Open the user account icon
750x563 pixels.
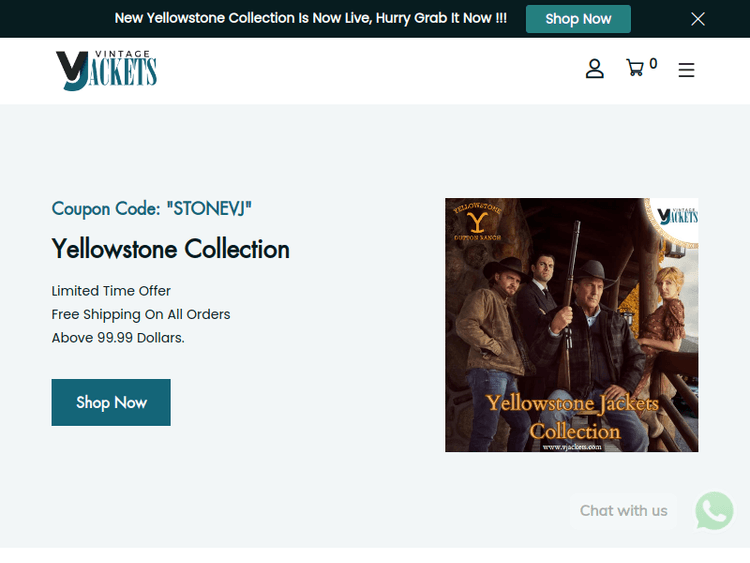[x=595, y=69]
